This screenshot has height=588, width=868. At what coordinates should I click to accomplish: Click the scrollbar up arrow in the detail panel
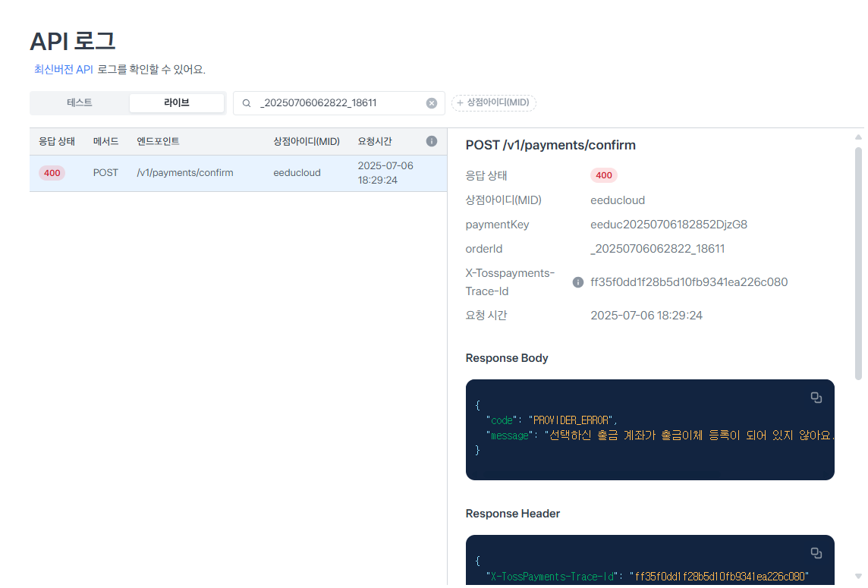[x=859, y=137]
